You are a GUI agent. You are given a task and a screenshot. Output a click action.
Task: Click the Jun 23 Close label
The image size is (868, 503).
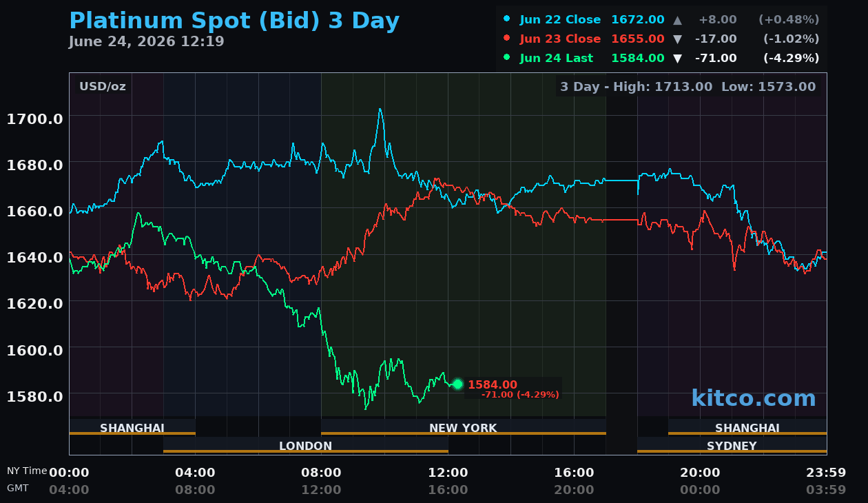point(560,39)
